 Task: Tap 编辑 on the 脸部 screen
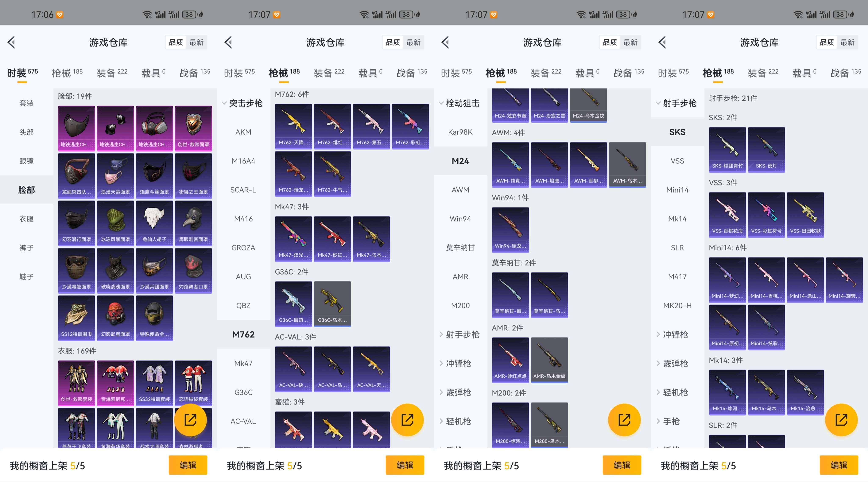(188, 465)
